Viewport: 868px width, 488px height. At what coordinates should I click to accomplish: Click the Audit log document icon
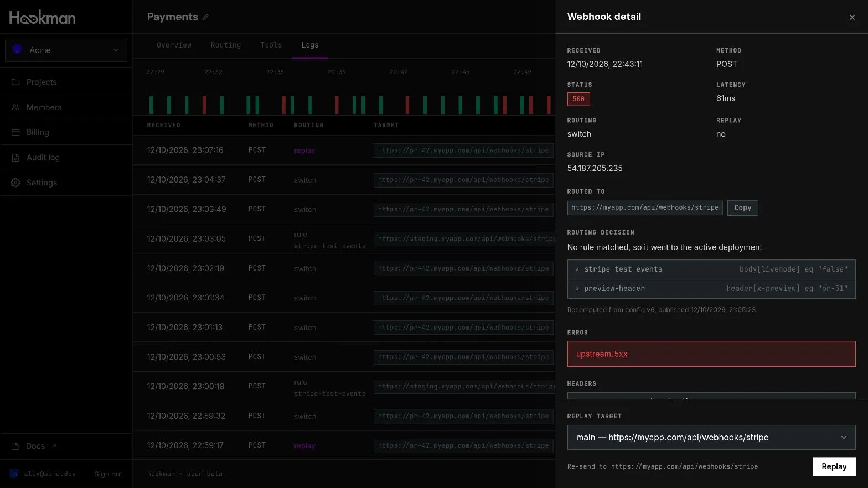15,158
